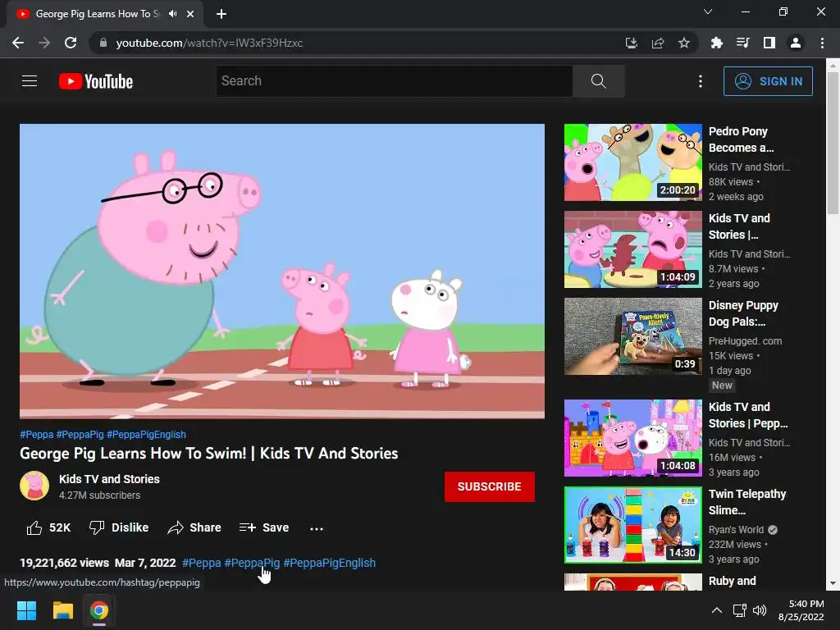Open a new tab with plus button
The height and width of the screenshot is (630, 840).
point(221,14)
